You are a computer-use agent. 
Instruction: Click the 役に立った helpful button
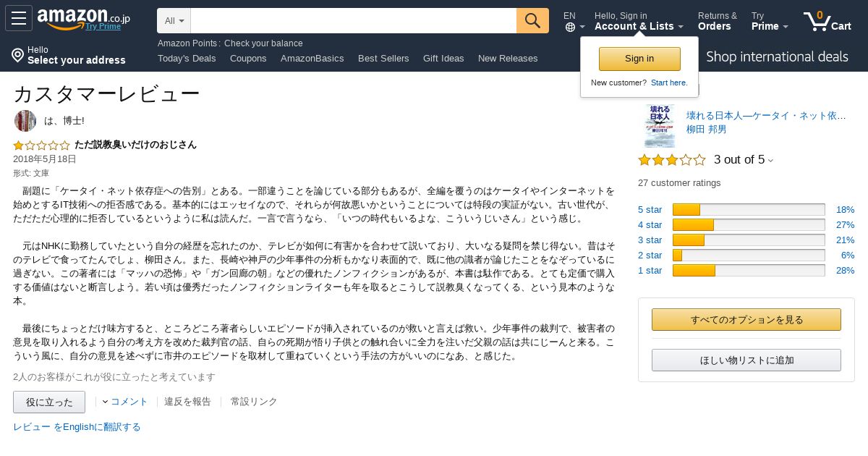point(49,402)
